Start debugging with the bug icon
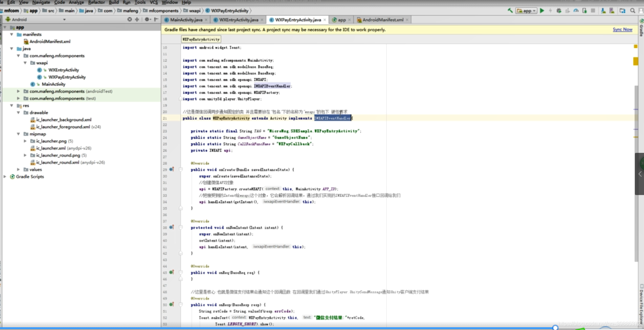The image size is (644, 330). pyautogui.click(x=559, y=11)
